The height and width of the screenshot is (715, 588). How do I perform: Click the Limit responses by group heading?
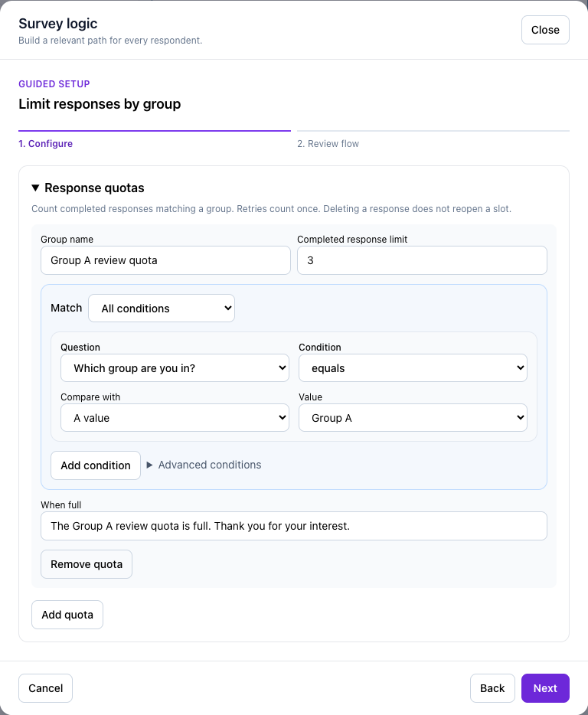click(x=100, y=104)
